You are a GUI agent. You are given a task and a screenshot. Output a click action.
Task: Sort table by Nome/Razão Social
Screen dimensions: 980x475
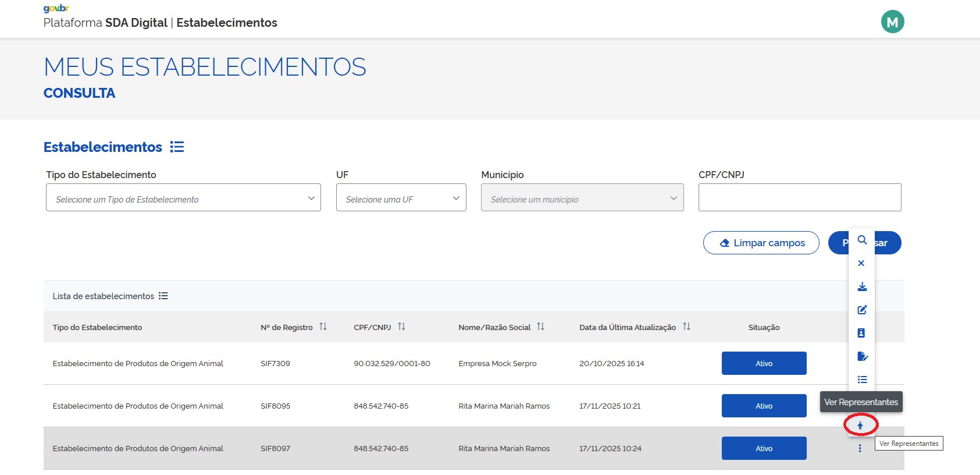click(540, 327)
